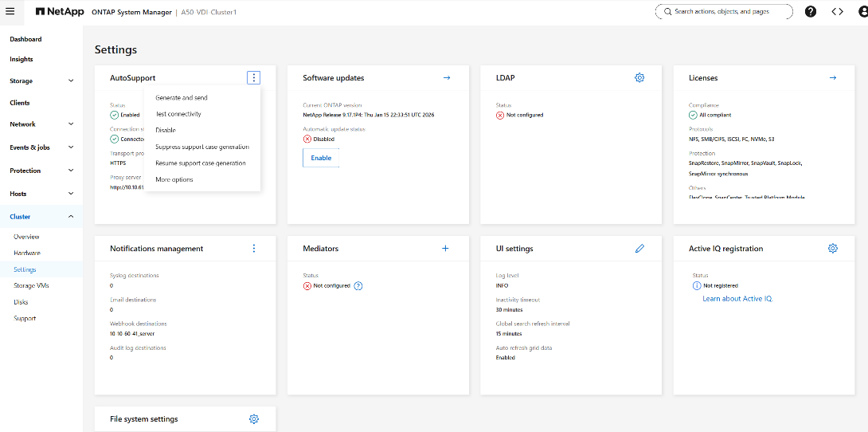This screenshot has width=868, height=432.
Task: Click Active IQ Not registered info icon
Action: [x=697, y=286]
